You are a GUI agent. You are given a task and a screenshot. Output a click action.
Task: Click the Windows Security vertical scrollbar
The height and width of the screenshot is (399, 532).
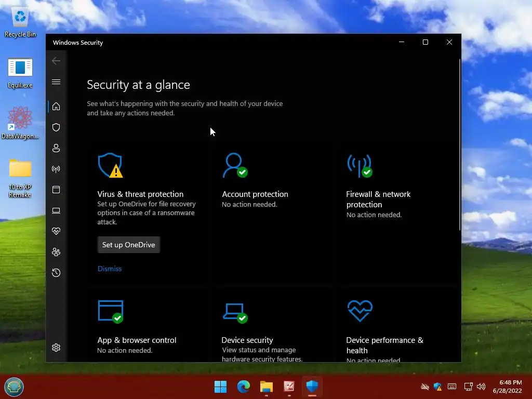pyautogui.click(x=460, y=145)
